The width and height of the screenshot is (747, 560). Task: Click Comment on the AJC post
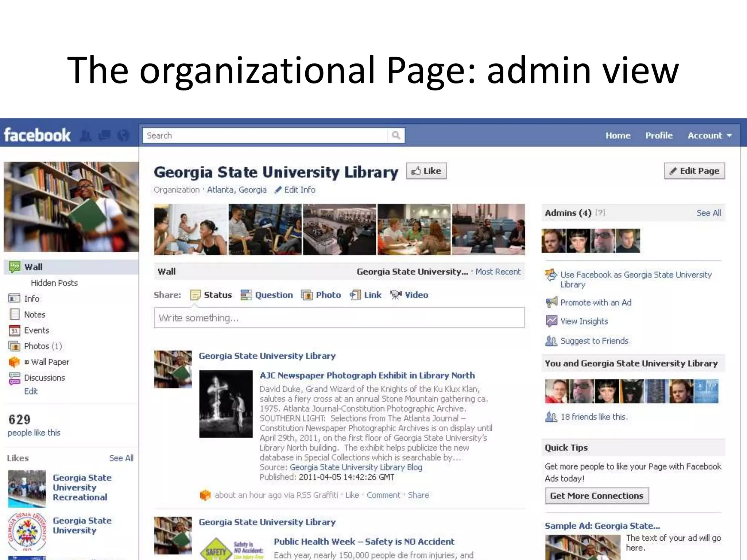(383, 495)
